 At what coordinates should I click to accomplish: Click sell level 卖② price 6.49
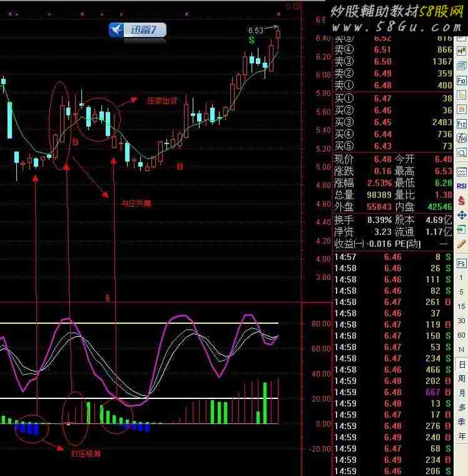click(x=382, y=73)
